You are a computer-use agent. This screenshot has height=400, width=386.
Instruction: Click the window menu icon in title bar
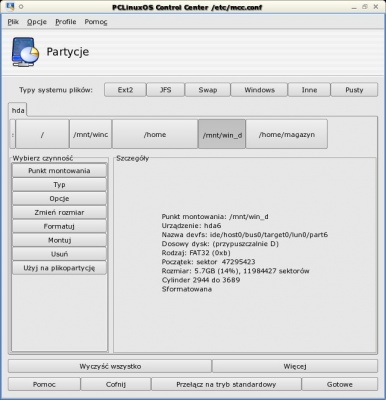coord(10,6)
